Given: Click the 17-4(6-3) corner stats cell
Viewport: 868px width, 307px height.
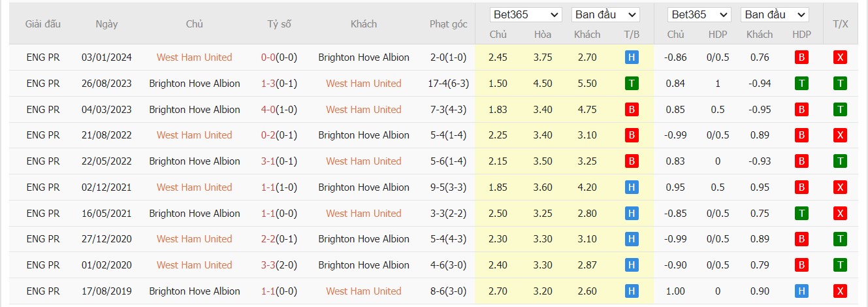Looking at the screenshot, I should (448, 84).
